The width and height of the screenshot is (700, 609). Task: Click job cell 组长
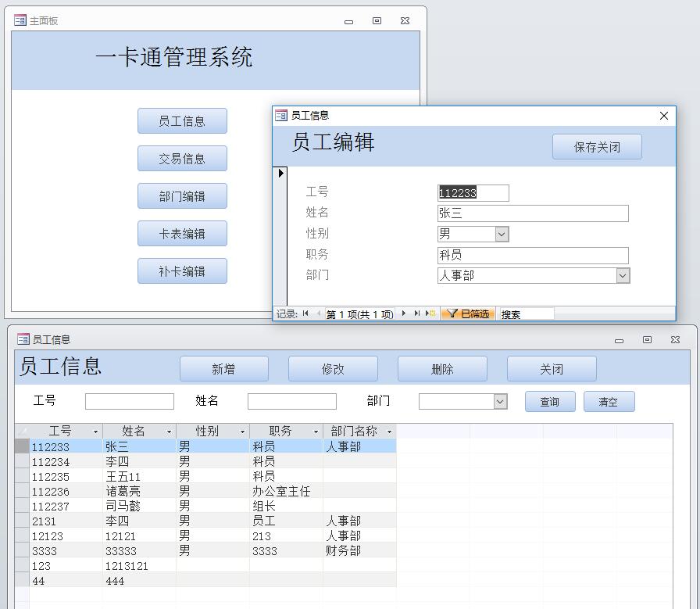286,506
